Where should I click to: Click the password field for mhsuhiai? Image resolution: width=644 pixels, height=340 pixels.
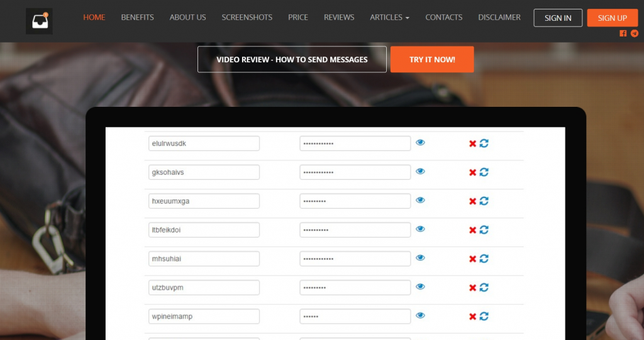355,258
